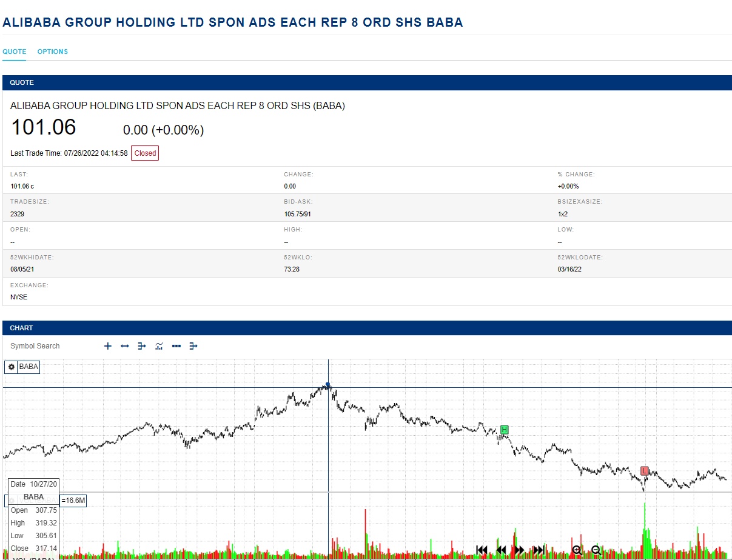The image size is (732, 560).
Task: Click the double-headed horizontal arrow chart icon
Action: [x=125, y=346]
